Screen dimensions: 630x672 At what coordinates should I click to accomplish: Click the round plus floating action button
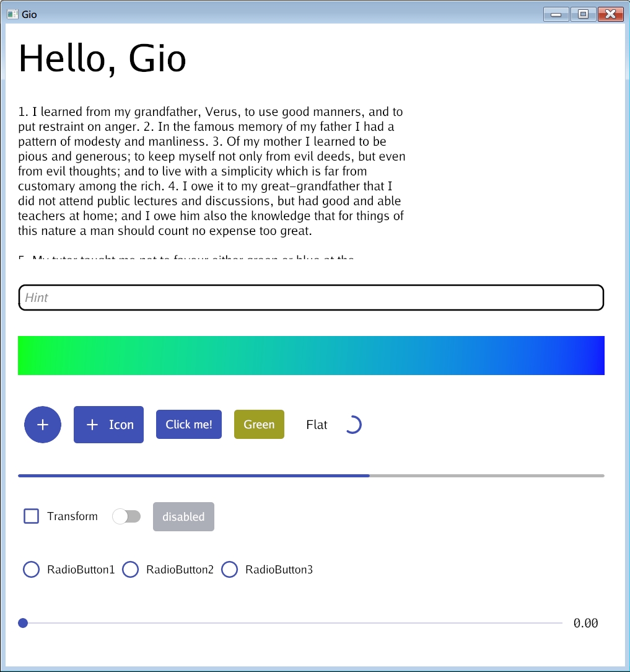tap(43, 425)
